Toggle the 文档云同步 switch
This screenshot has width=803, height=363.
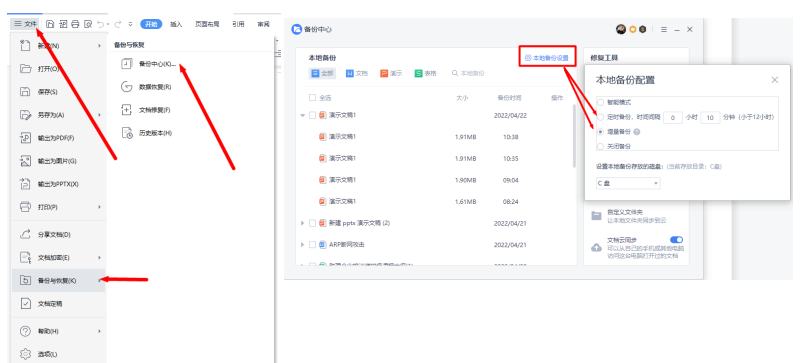[676, 240]
